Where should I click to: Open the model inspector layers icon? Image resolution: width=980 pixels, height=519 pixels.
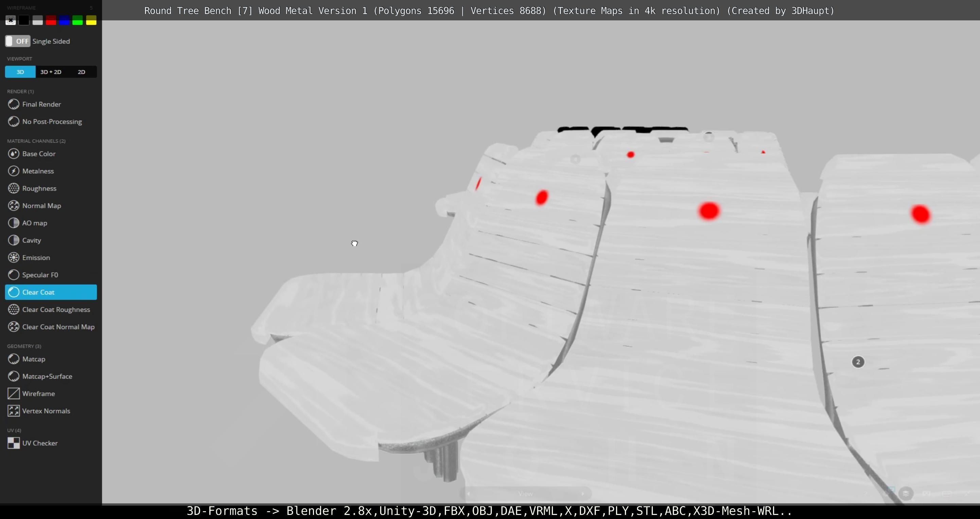(906, 494)
